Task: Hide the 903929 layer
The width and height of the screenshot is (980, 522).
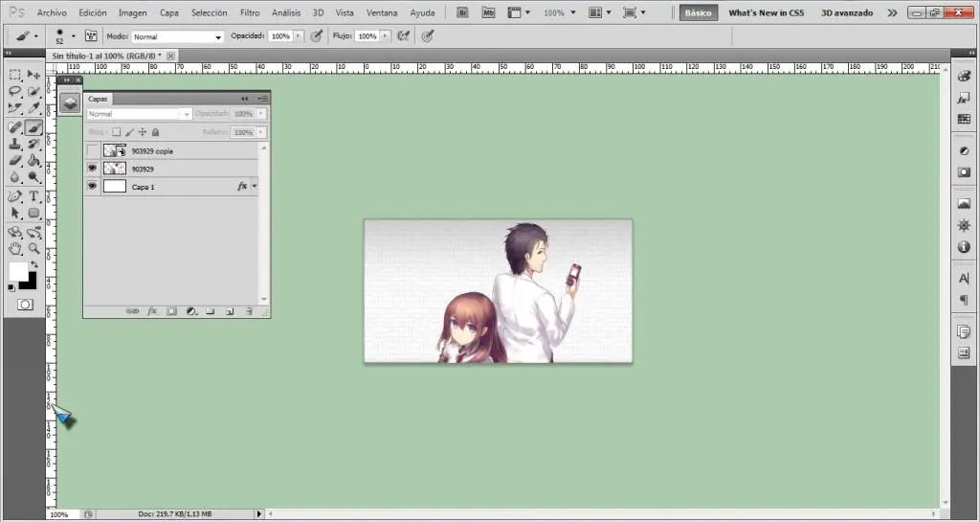Action: (93, 169)
